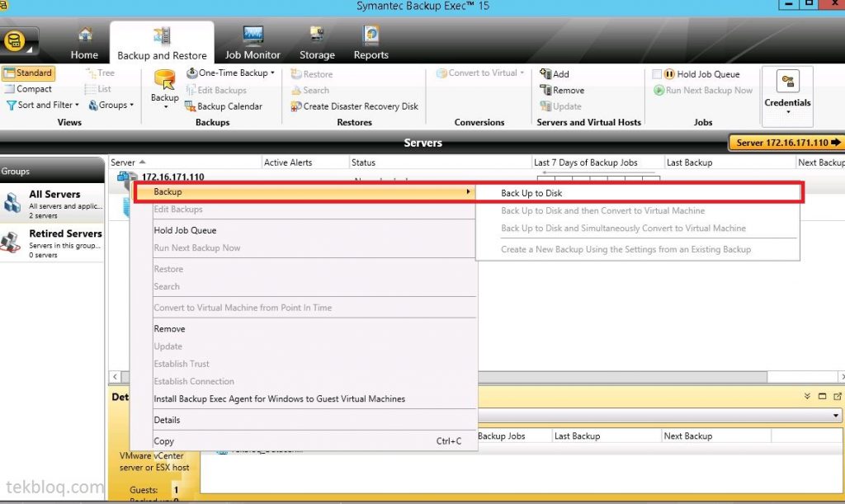The height and width of the screenshot is (504, 845).
Task: Click Edit Backups in ribbon
Action: [216, 90]
